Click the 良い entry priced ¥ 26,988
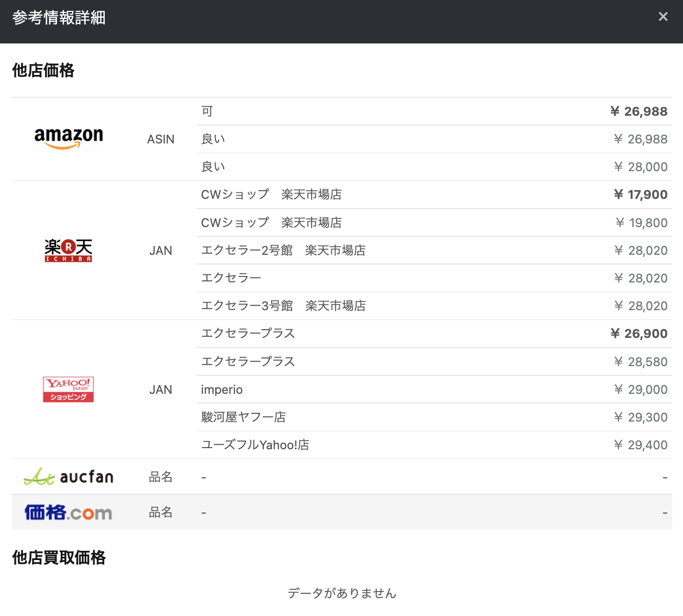Image resolution: width=683 pixels, height=616 pixels. click(x=213, y=139)
